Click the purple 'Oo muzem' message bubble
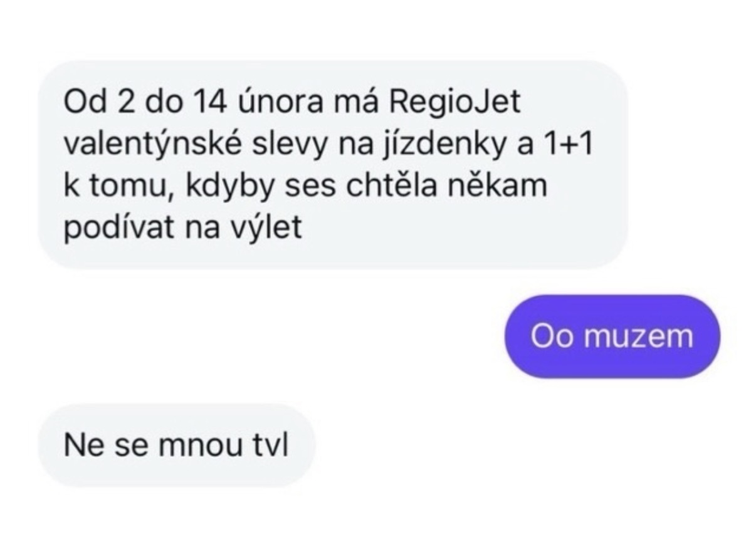This screenshot has height=535, width=756. [x=612, y=336]
